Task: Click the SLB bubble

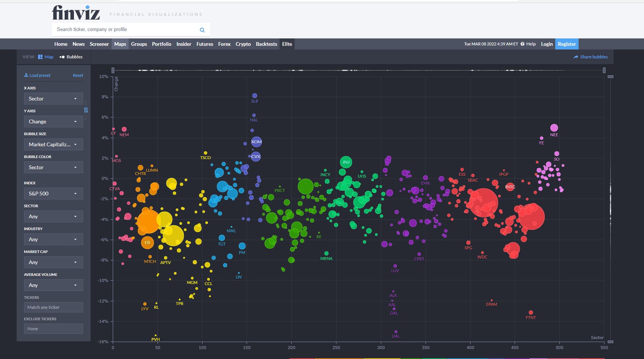Action: 255,96
